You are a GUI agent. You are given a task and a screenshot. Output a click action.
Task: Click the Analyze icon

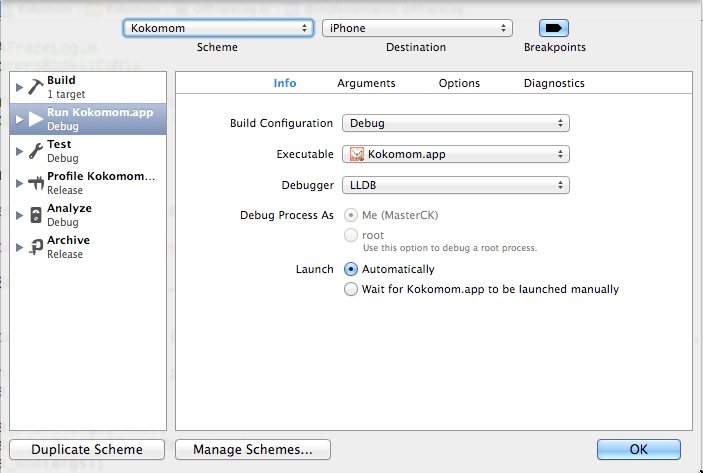pyautogui.click(x=35, y=215)
